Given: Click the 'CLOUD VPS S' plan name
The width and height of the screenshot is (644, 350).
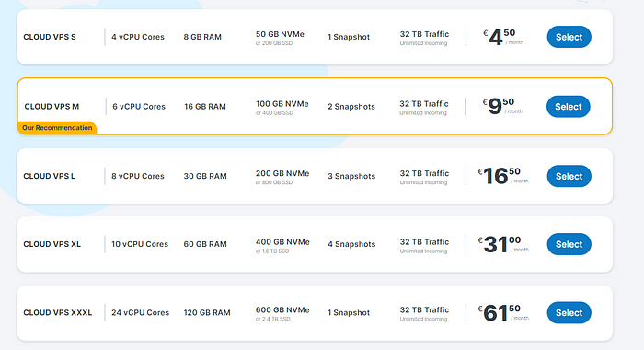Looking at the screenshot, I should (x=50, y=37).
